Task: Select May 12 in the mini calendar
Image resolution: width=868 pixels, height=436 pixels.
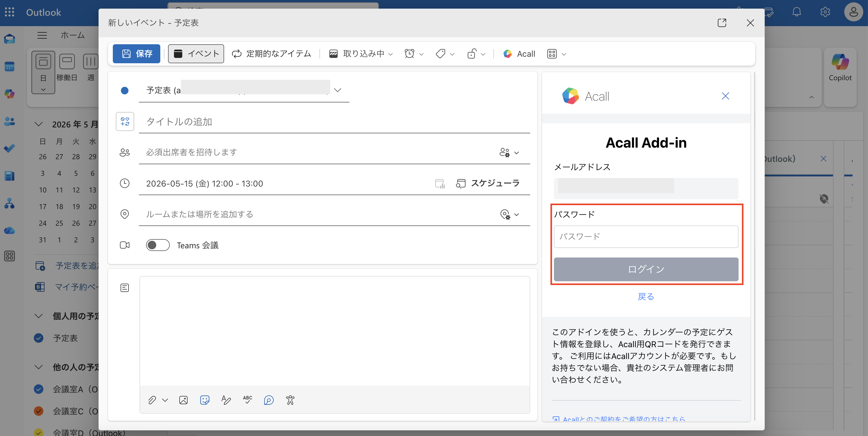Action: tap(76, 190)
